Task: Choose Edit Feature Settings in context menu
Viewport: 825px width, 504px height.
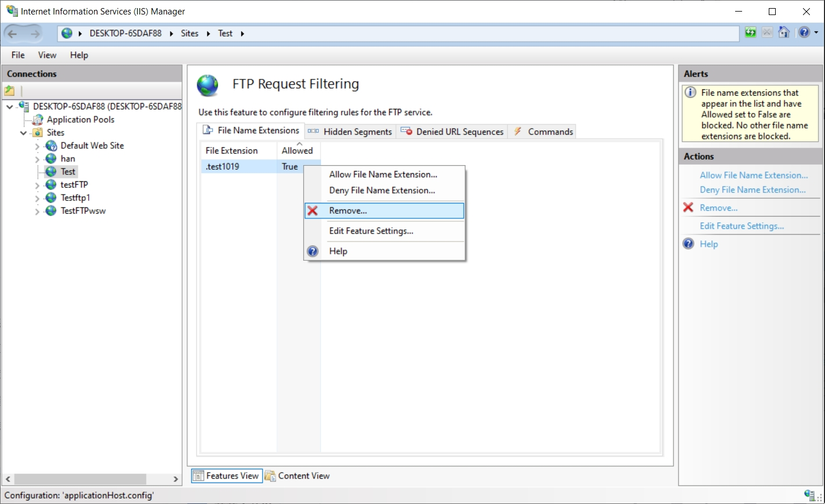Action: tap(384, 231)
